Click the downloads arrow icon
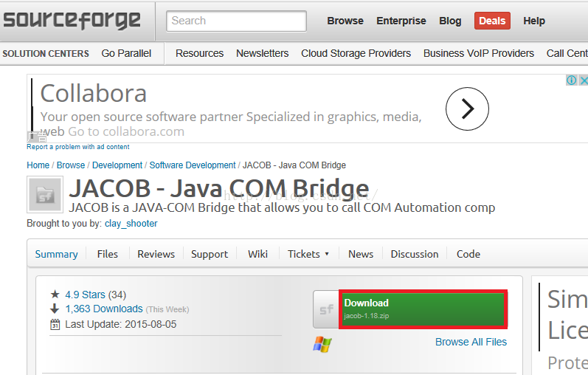This screenshot has width=588, height=375. (x=55, y=309)
